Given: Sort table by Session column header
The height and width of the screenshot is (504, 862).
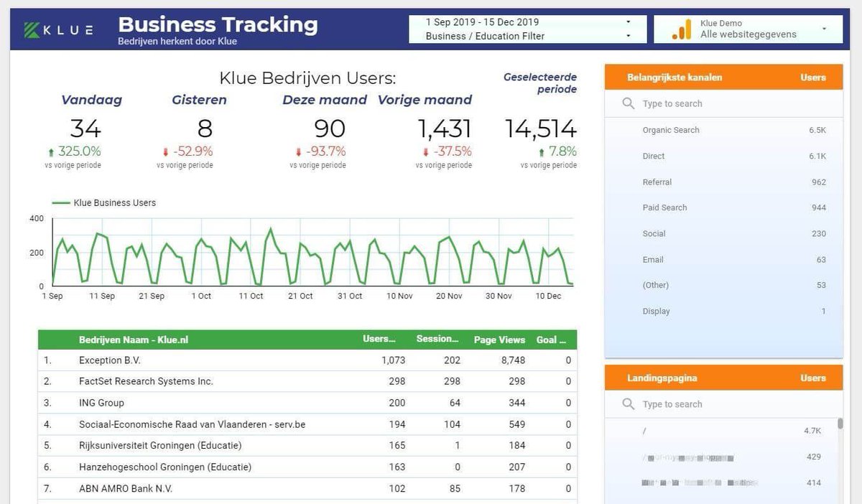Looking at the screenshot, I should (437, 340).
